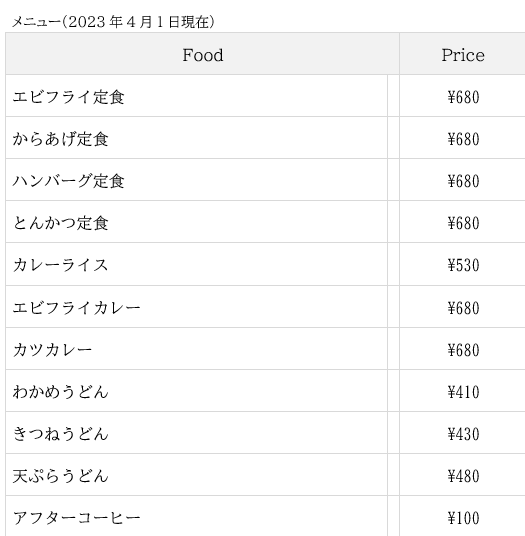
Task: Select the わかめうどん menu cell
Action: [197, 391]
